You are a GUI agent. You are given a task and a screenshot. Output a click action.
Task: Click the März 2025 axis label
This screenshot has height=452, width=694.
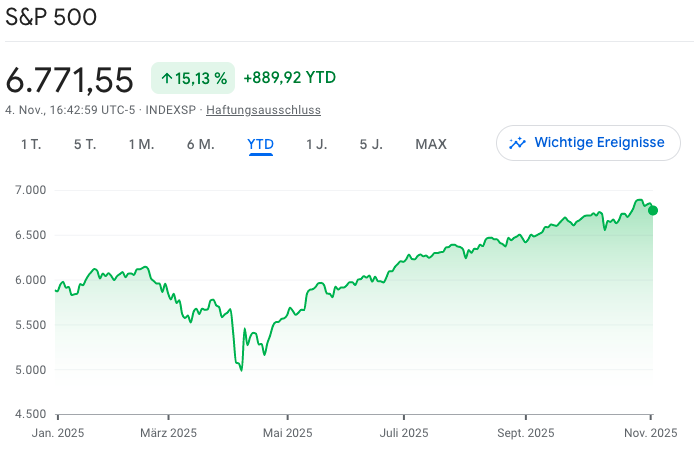tap(169, 433)
